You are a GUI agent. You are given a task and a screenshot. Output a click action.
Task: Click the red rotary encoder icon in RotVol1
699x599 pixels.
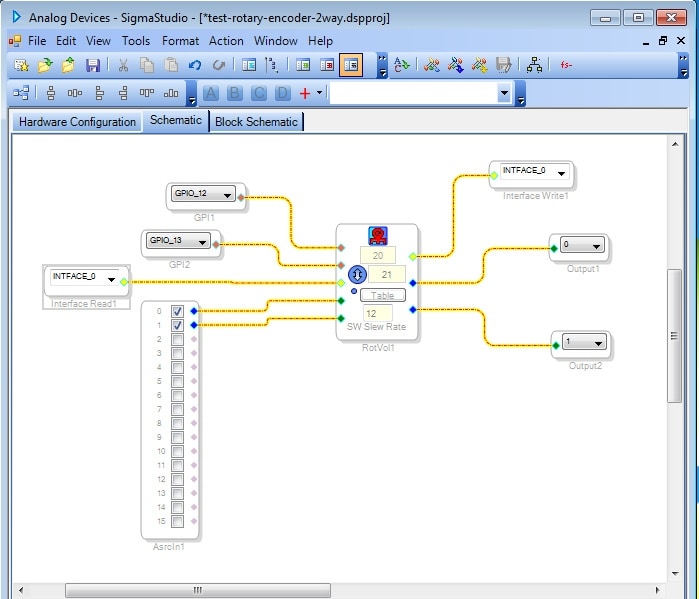(378, 236)
